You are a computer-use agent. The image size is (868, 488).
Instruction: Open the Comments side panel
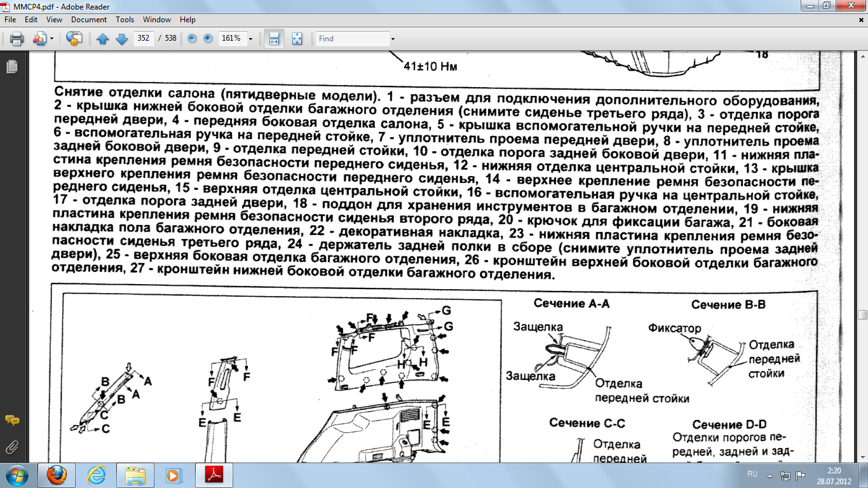(x=11, y=421)
